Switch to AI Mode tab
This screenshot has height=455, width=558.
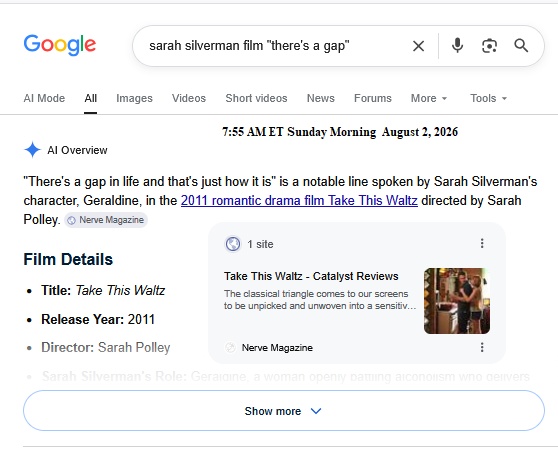44,98
